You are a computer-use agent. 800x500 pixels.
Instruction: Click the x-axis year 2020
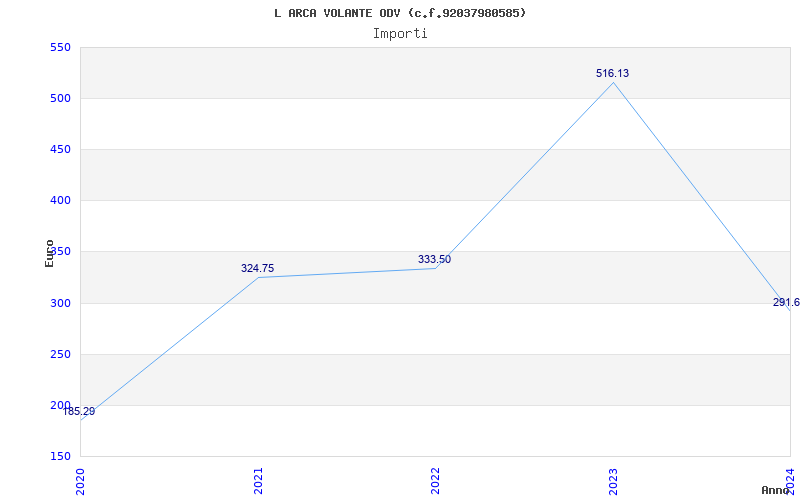pyautogui.click(x=80, y=482)
